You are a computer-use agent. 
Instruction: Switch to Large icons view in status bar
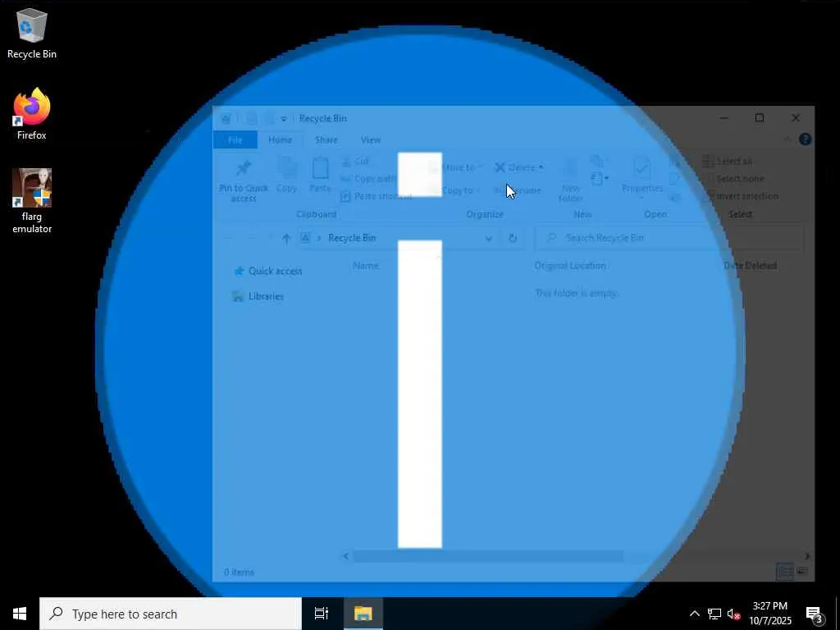pos(802,572)
